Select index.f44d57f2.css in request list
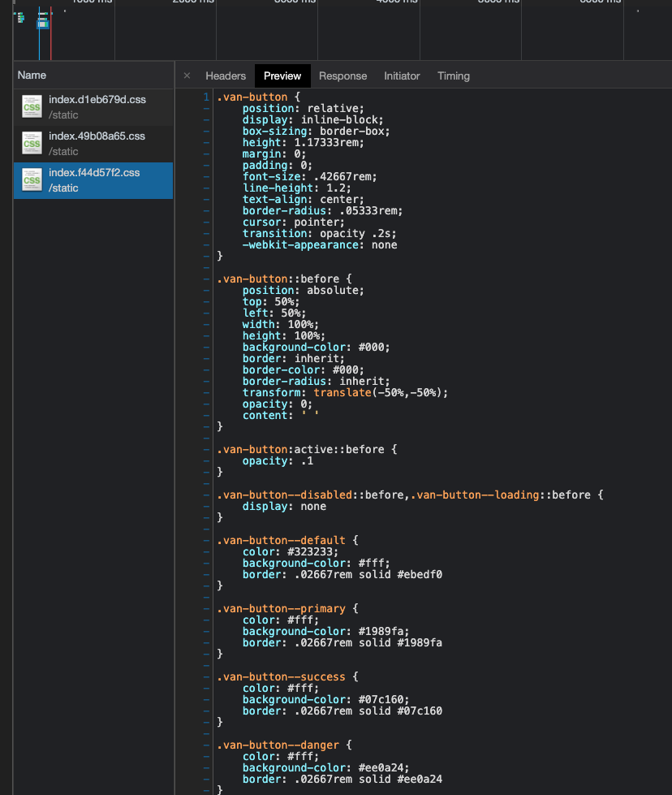Viewport: 672px width, 795px height. pyautogui.click(x=93, y=180)
